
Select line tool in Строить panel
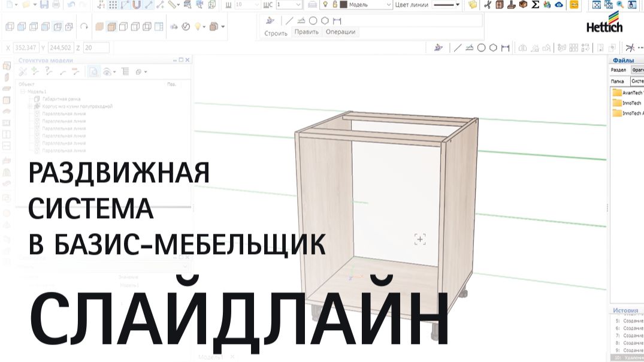point(289,20)
